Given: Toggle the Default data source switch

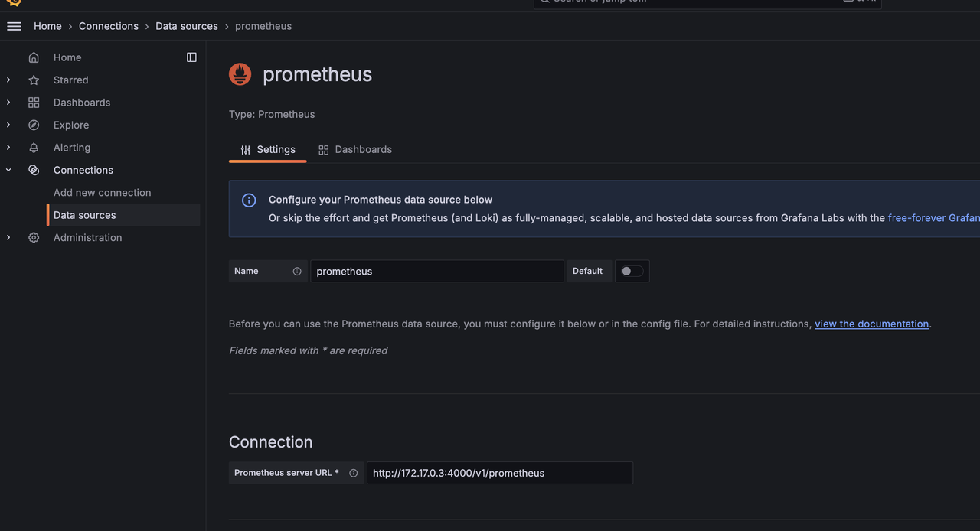Looking at the screenshot, I should [x=632, y=271].
